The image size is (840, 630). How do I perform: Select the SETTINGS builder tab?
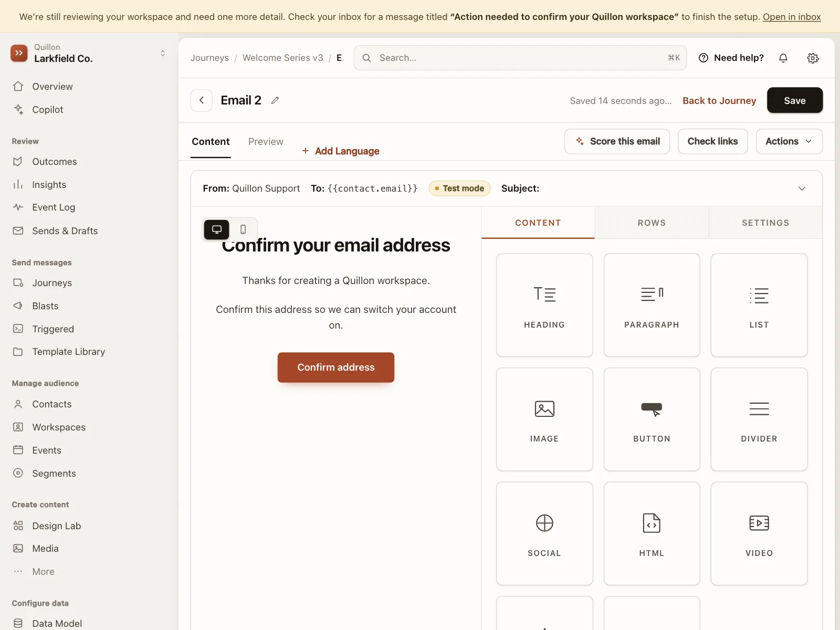765,223
